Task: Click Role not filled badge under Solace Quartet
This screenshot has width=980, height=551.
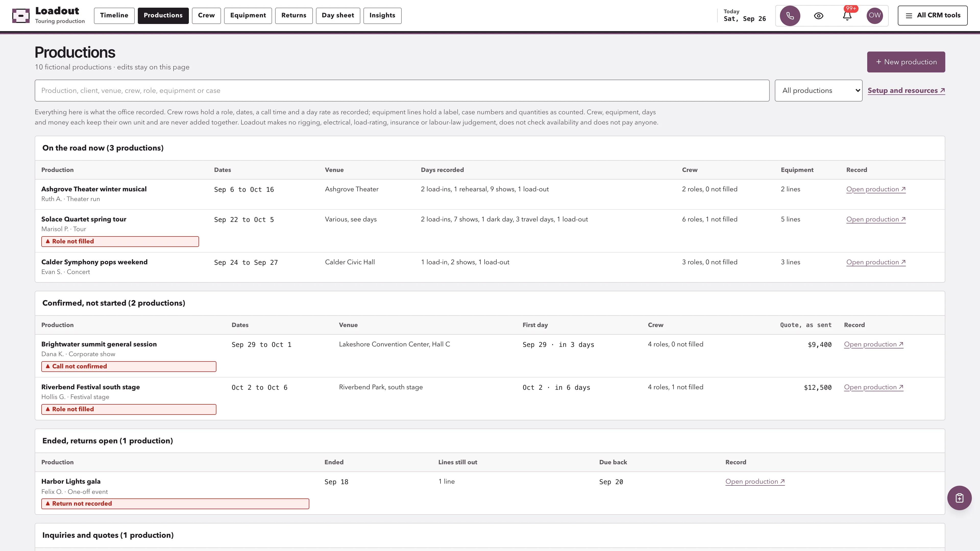Action: [120, 242]
